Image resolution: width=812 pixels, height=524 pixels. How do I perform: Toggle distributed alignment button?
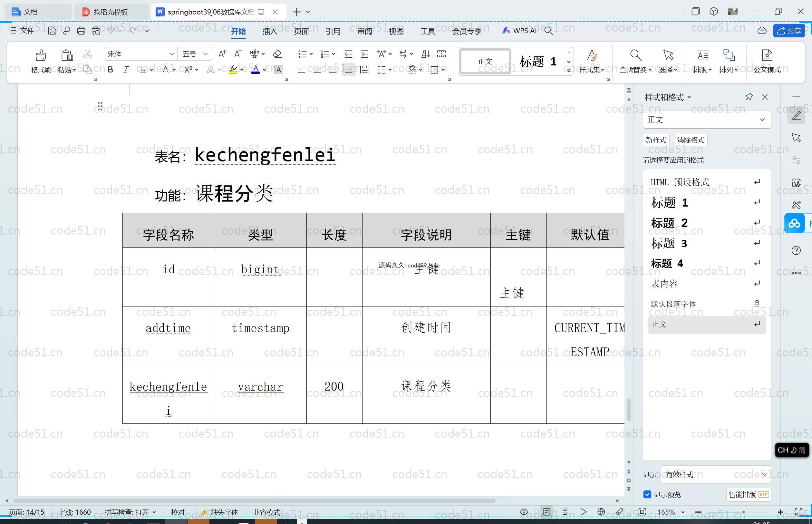365,70
